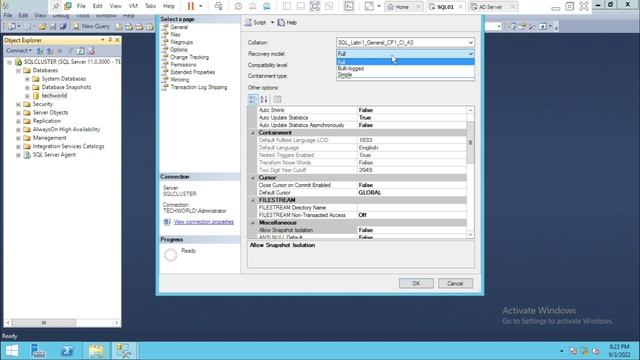Click OK to apply database properties

416,283
